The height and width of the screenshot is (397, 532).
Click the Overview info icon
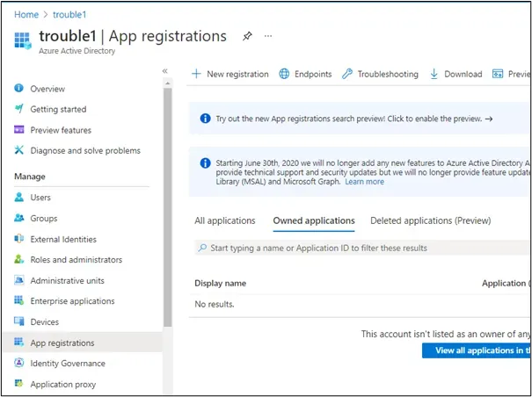19,88
